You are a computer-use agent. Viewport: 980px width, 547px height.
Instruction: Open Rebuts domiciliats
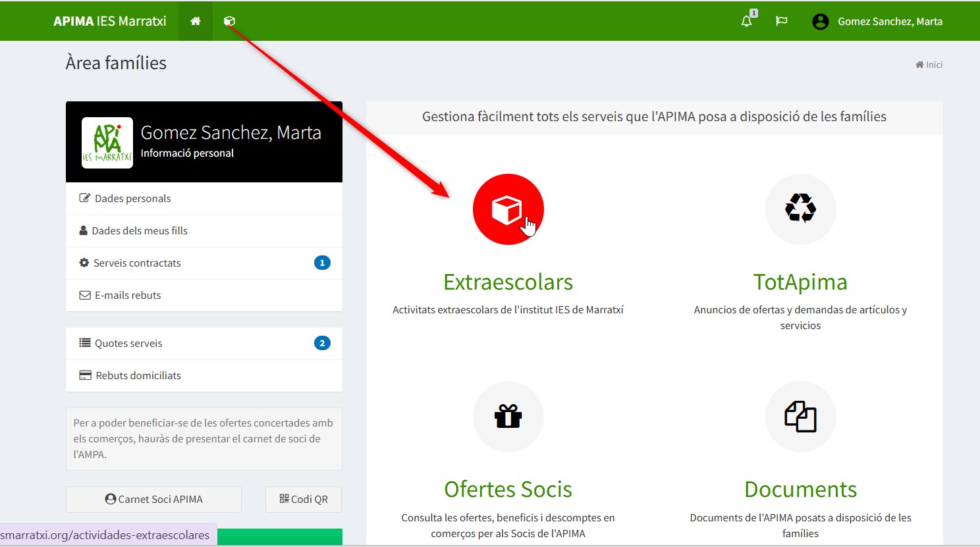138,376
